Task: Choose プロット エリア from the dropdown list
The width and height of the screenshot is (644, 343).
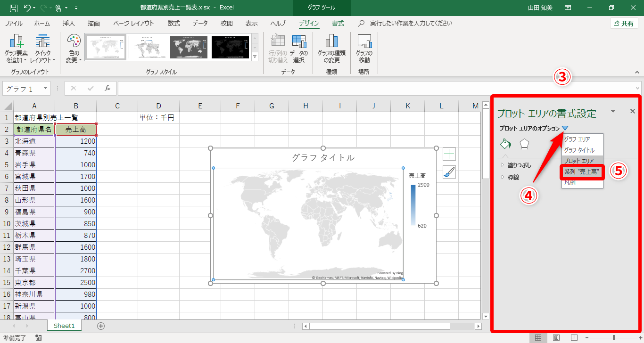Action: click(x=582, y=161)
